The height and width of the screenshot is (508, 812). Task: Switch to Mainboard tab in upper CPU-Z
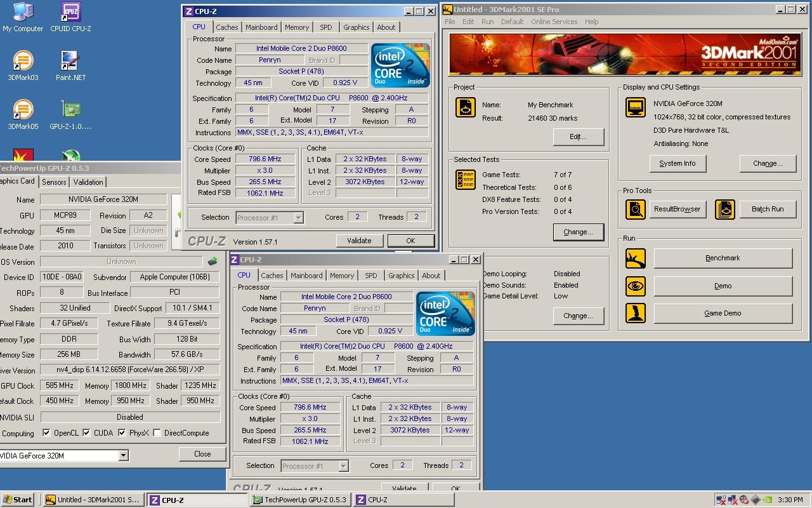(261, 27)
